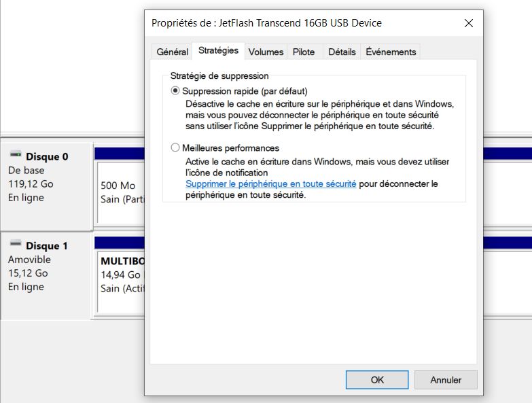The image size is (532, 403).
Task: Click the 15,12 Go size text
Action: pyautogui.click(x=28, y=273)
